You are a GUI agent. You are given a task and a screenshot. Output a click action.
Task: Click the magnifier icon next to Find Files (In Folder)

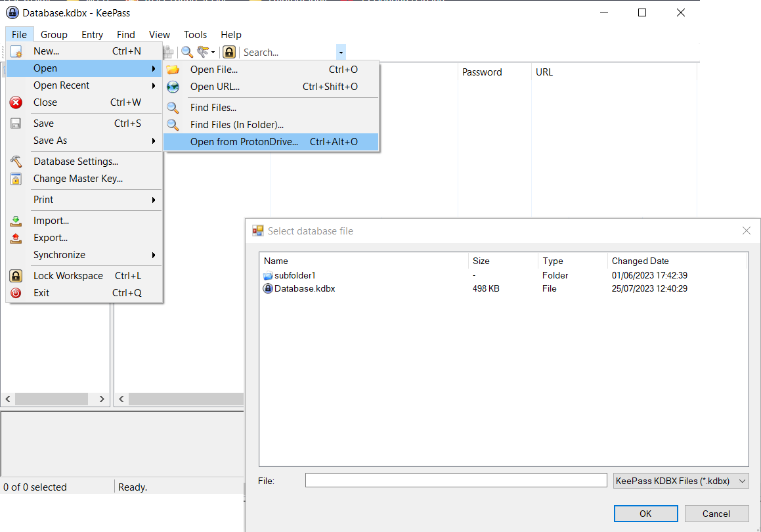[x=173, y=125]
